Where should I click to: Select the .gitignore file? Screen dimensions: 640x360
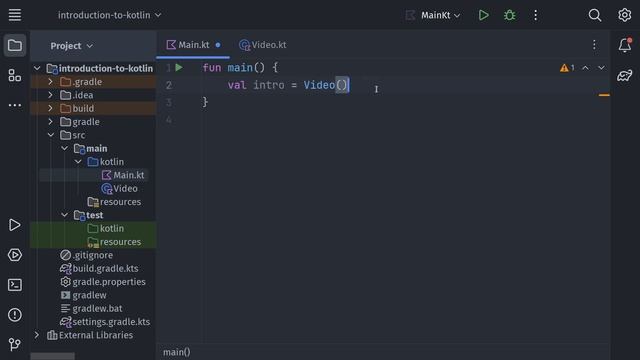[x=87, y=255]
